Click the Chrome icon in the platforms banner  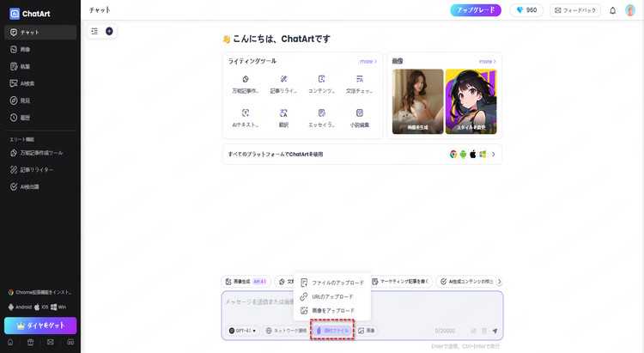click(x=453, y=155)
